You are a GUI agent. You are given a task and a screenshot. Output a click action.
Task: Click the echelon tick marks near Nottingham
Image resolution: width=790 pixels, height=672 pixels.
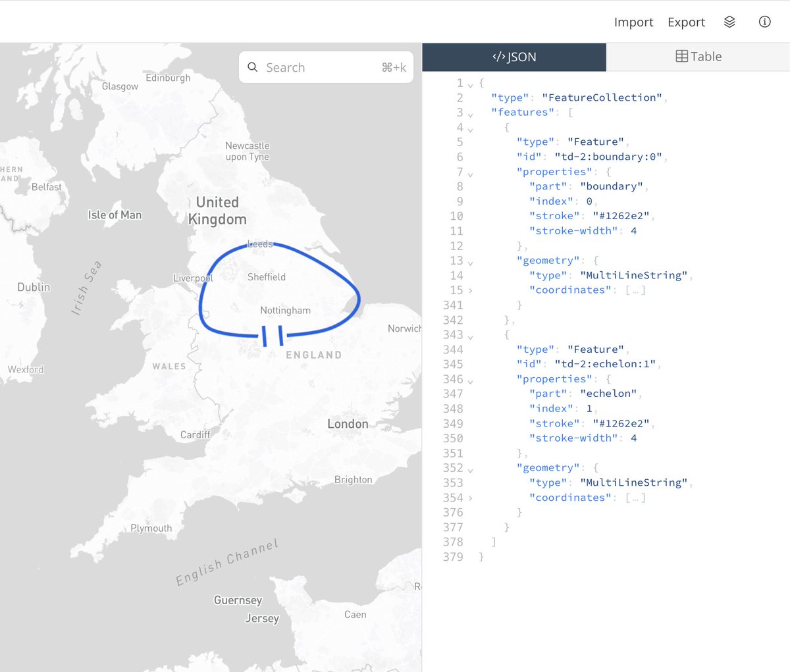pos(273,335)
